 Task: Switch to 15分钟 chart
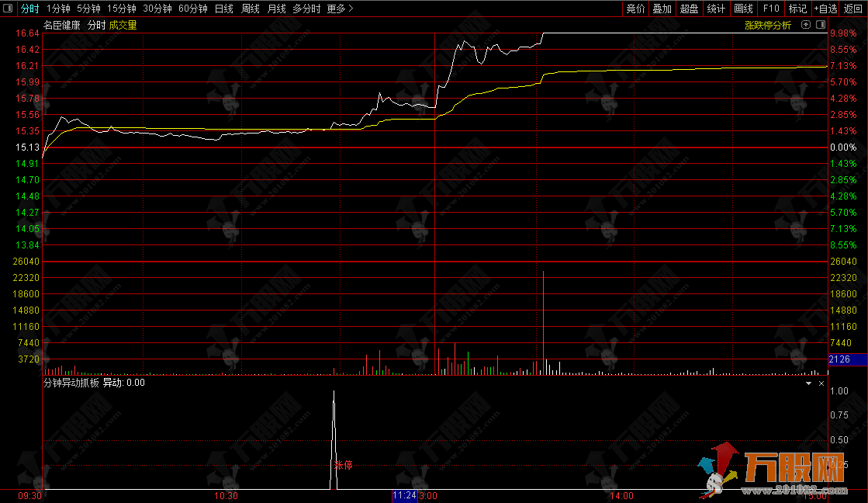coord(122,9)
